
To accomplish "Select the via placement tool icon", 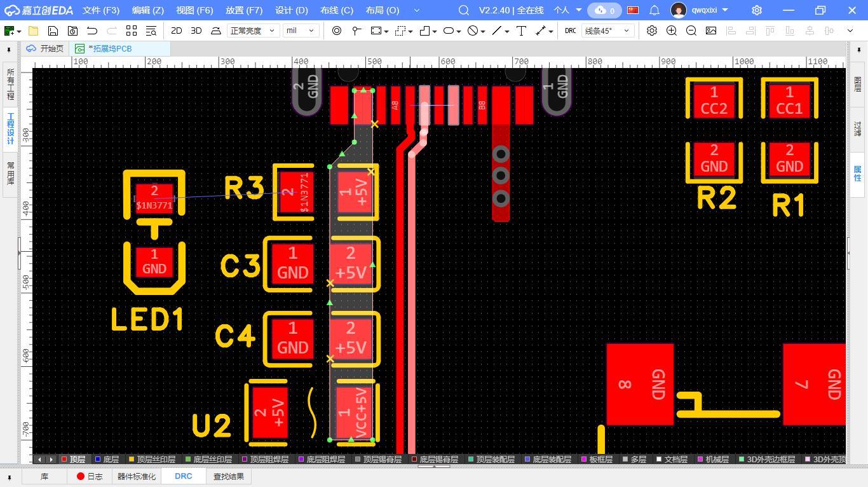I will click(337, 31).
